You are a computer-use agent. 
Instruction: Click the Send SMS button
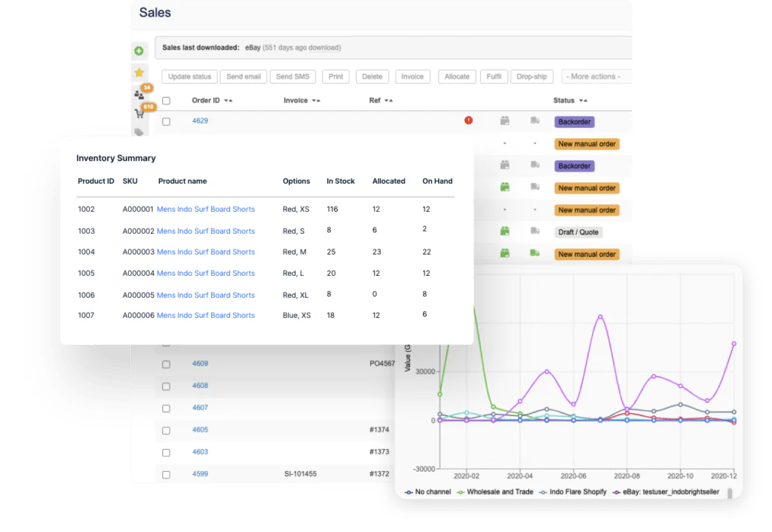pos(293,76)
